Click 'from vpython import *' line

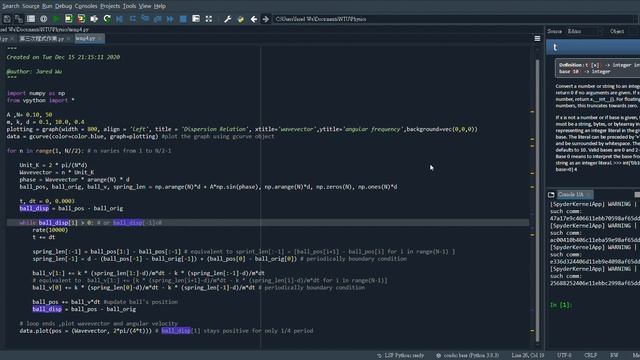point(40,100)
